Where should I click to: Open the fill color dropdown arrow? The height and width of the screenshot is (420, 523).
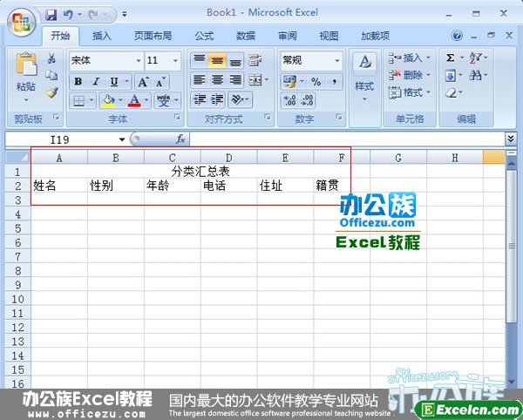(120, 100)
